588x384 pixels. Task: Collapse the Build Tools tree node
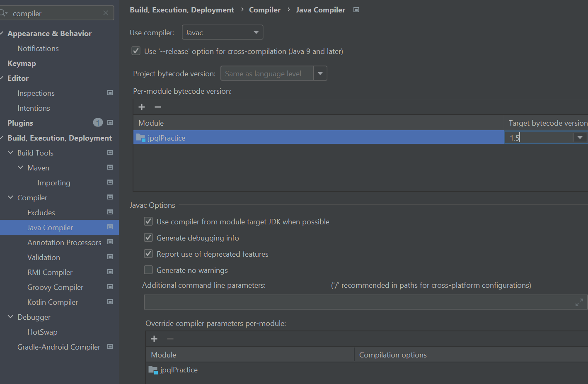(11, 153)
